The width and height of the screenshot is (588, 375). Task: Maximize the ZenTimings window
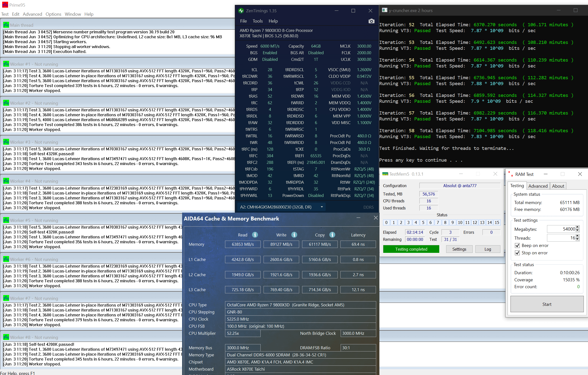click(353, 11)
